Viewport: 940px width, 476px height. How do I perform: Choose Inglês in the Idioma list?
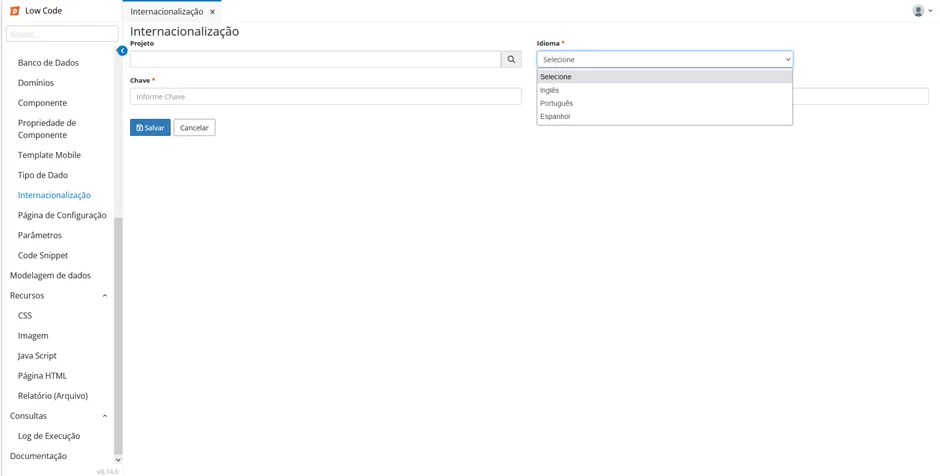[665, 91]
